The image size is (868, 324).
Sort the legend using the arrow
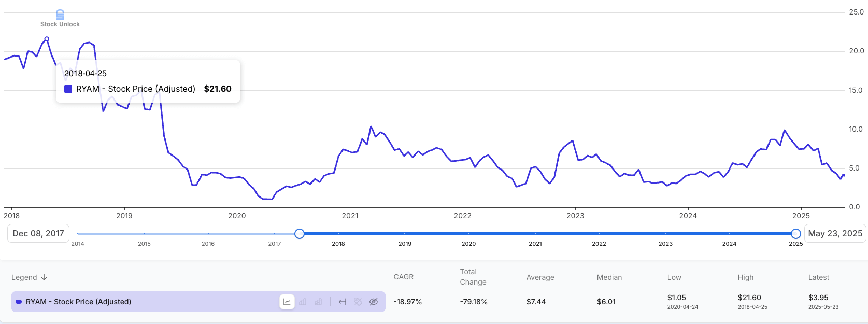click(x=44, y=277)
